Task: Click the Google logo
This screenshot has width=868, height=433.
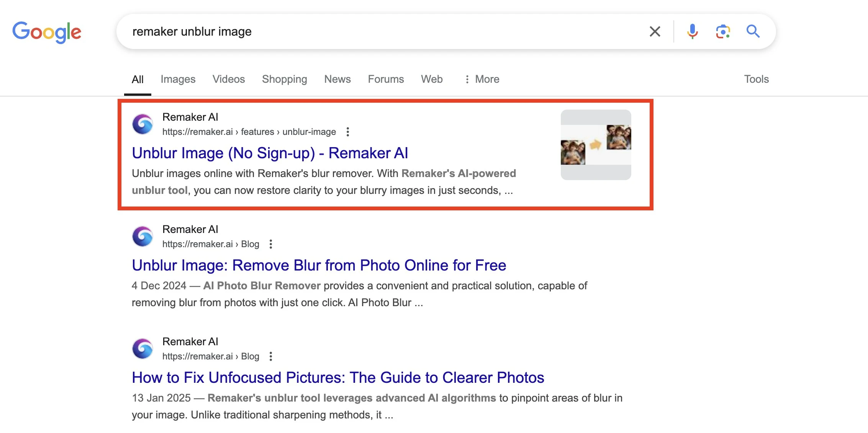Action: pyautogui.click(x=47, y=32)
